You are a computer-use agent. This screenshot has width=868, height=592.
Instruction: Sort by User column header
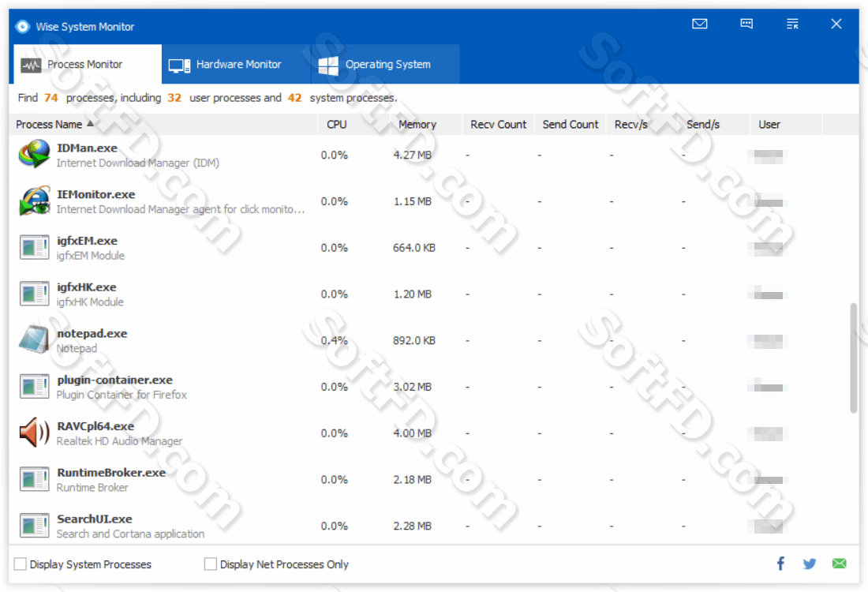tap(786, 125)
